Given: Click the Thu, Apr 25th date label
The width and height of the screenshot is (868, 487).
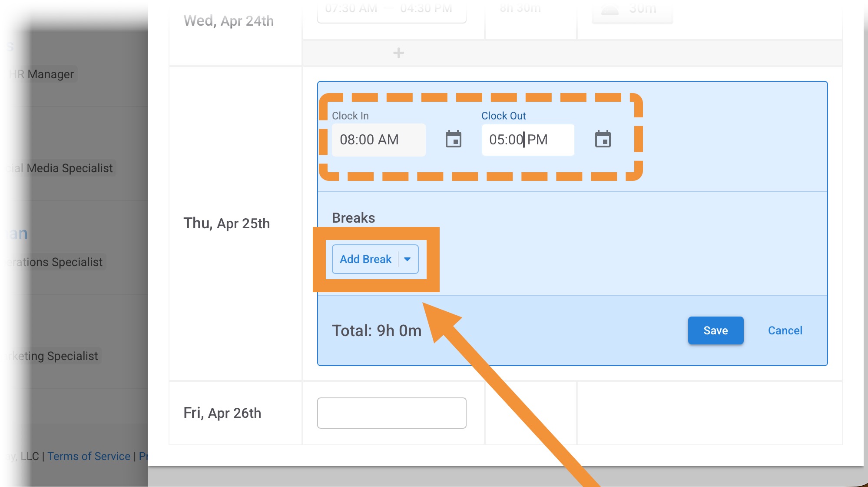Looking at the screenshot, I should pyautogui.click(x=227, y=223).
